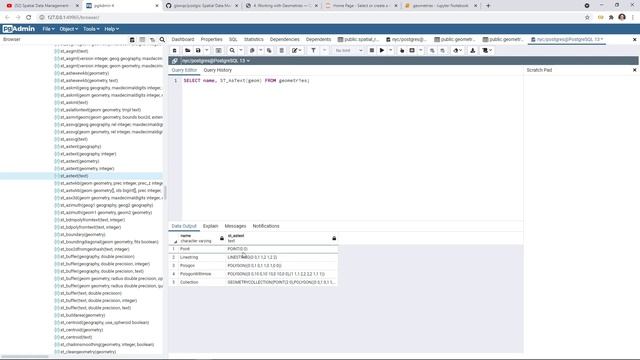Click the Commit transaction toolbar icon
The width and height of the screenshot is (640, 360).
point(432,51)
